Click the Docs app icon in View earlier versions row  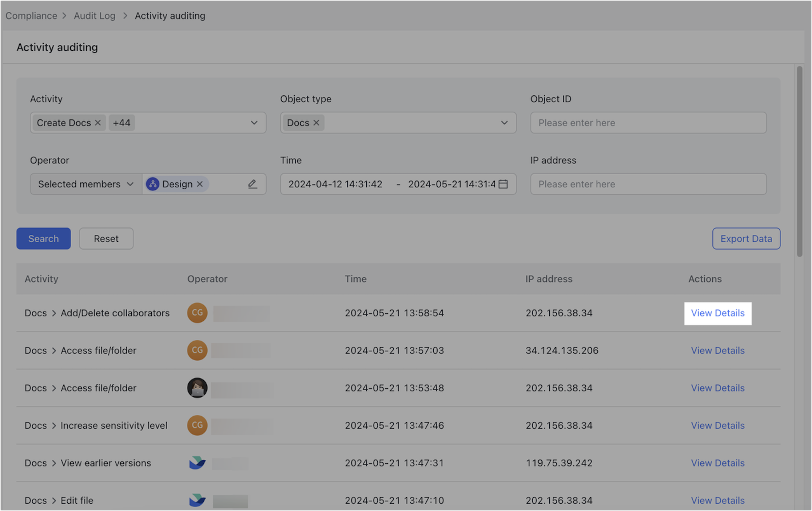[x=197, y=463]
